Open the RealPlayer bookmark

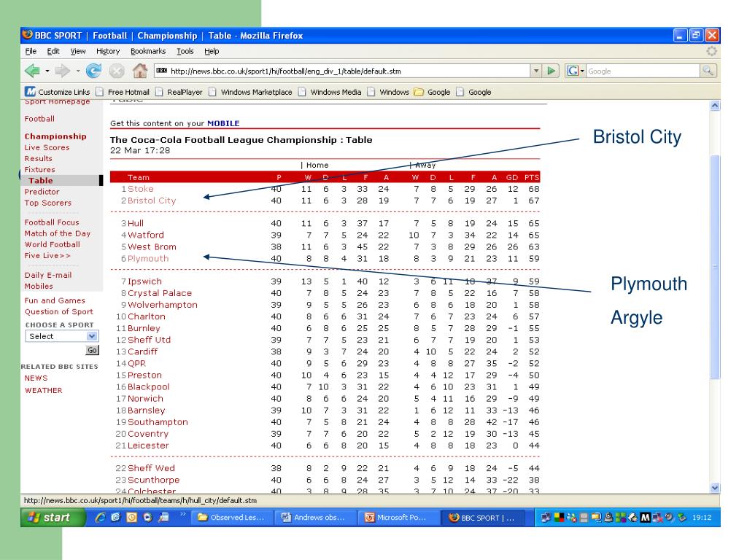coord(179,92)
